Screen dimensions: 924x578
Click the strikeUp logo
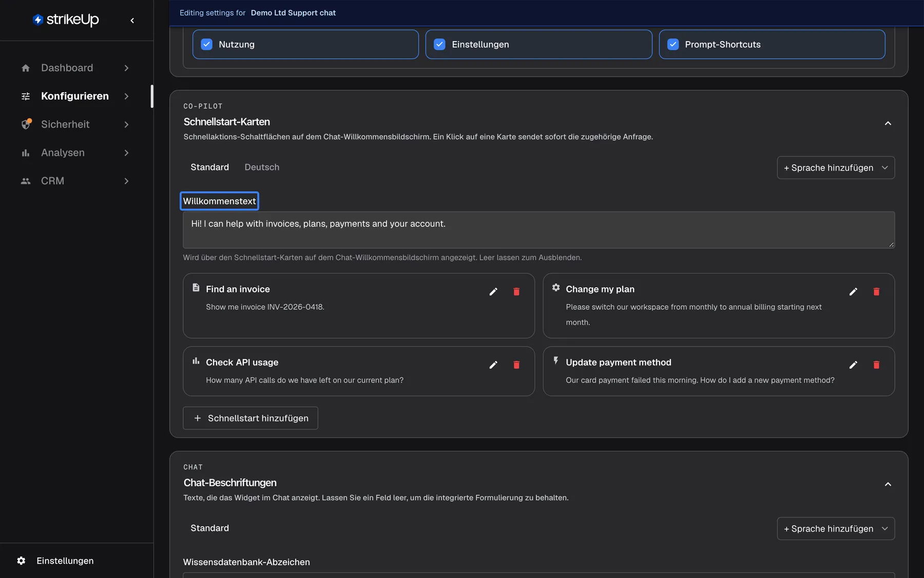(x=66, y=20)
